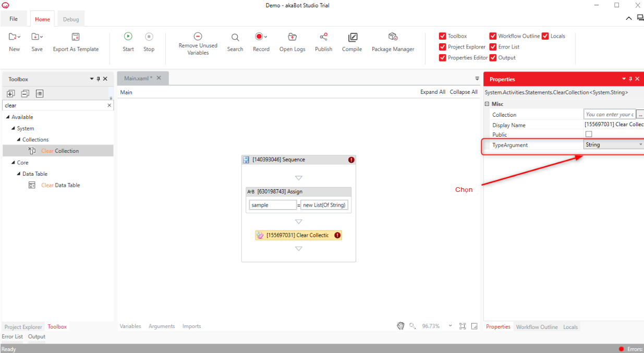The width and height of the screenshot is (644, 353).
Task: Click the fit to screen icon
Action: (463, 326)
